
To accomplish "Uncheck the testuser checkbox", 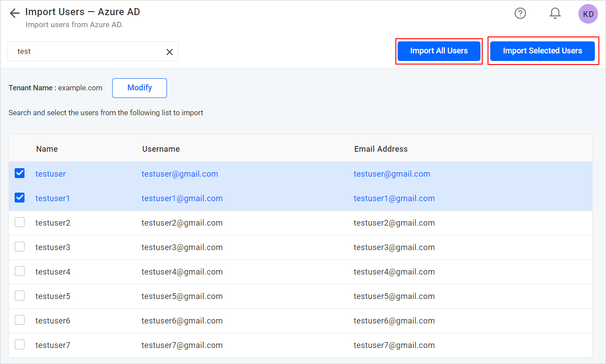I will (x=19, y=173).
